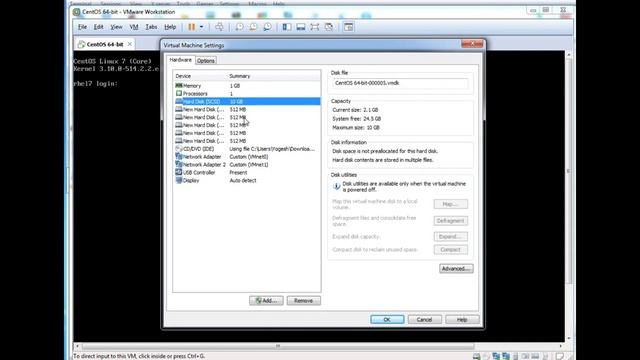Select the CD/DVD (IDE) device icon

click(x=179, y=149)
